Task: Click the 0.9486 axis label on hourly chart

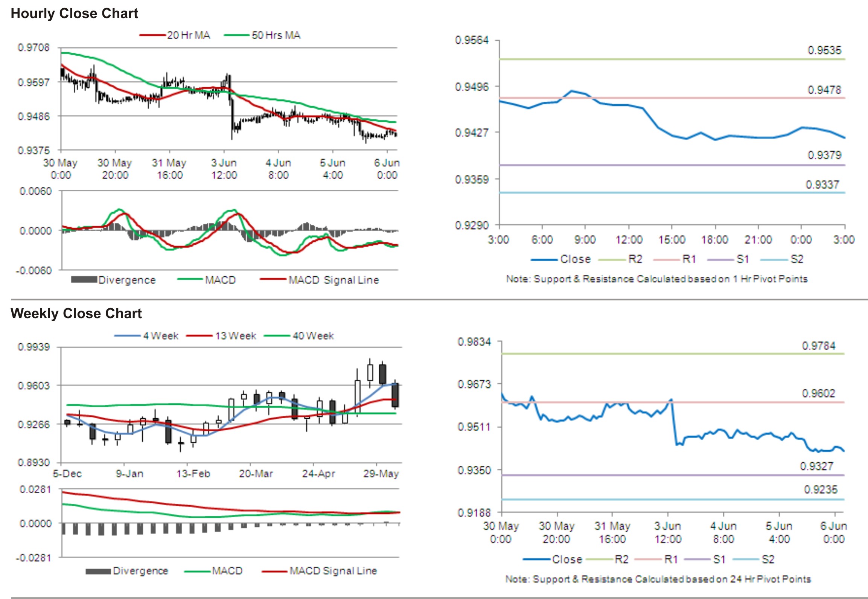Action: [34, 116]
